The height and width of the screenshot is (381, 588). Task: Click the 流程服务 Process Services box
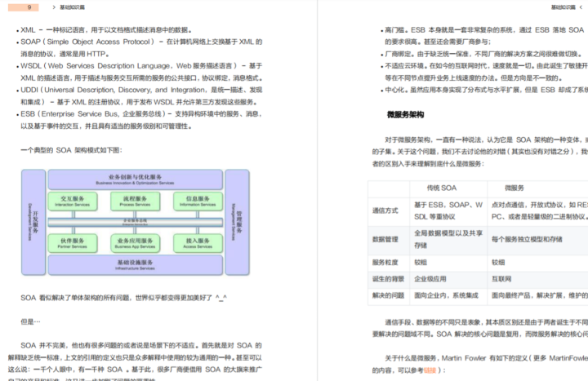pos(135,202)
